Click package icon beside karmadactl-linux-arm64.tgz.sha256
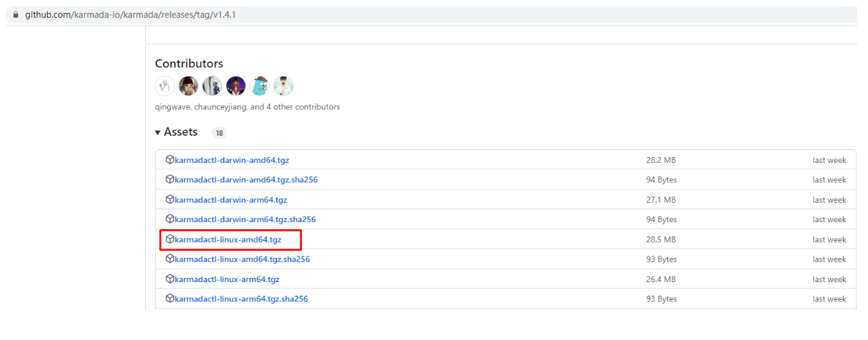 click(x=170, y=299)
